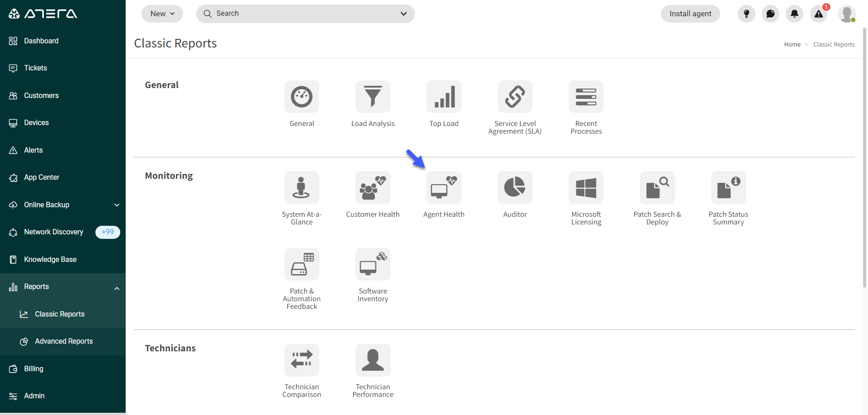Open System At-a-Glance report
The width and height of the screenshot is (868, 415).
302,187
